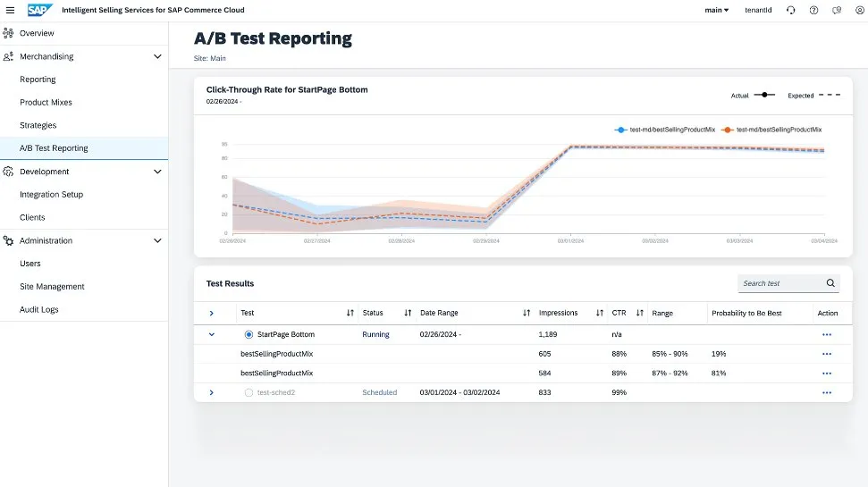This screenshot has height=487, width=868.
Task: Open the user profile icon
Action: (x=860, y=10)
